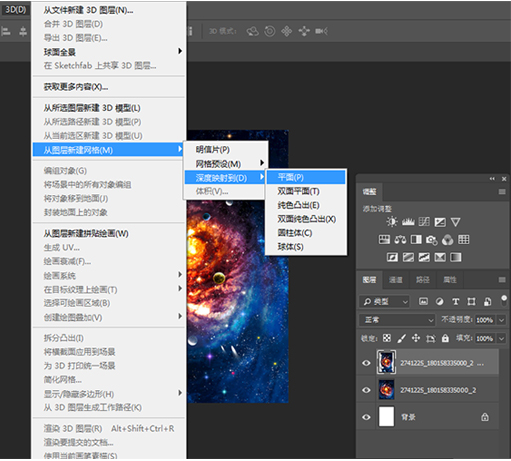
Task: Add a Curves adjustment layer
Action: tap(424, 222)
